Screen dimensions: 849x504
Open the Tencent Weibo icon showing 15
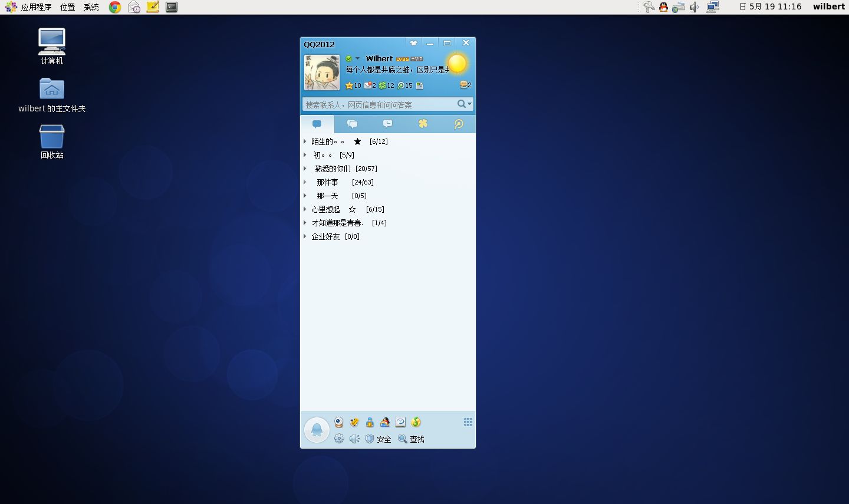pyautogui.click(x=405, y=85)
